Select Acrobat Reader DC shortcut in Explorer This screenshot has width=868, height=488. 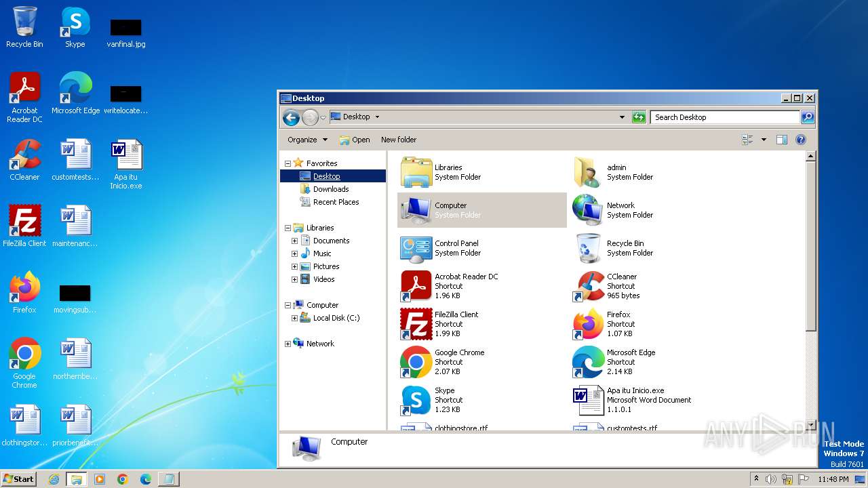(x=416, y=286)
